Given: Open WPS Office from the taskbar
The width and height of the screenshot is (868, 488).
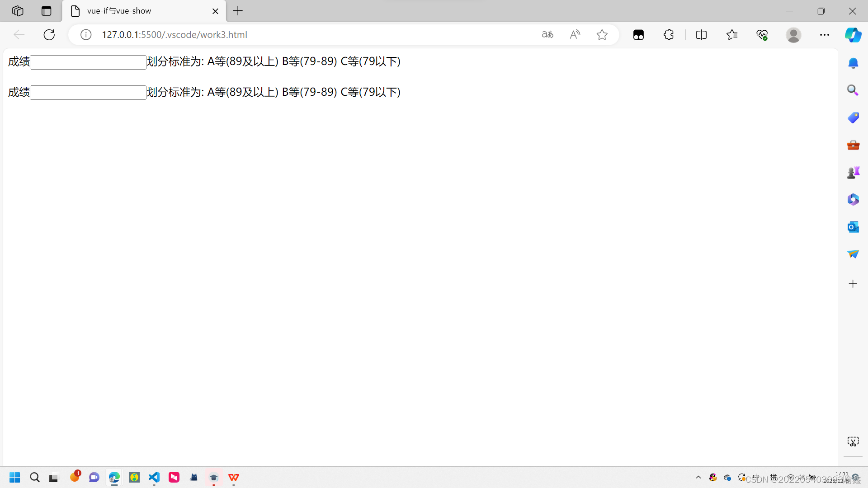Looking at the screenshot, I should [234, 477].
